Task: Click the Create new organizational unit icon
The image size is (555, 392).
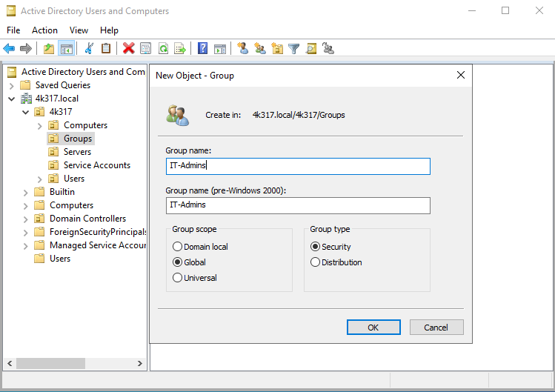Action: tap(277, 48)
